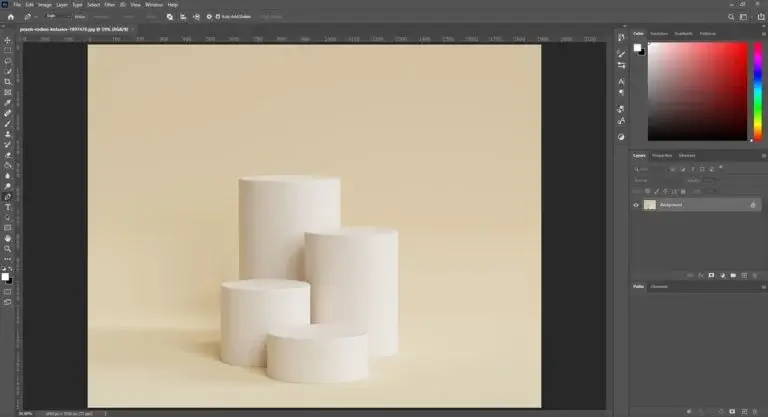This screenshot has width=768, height=417.
Task: Select the Rectangular Marquee tool
Action: [8, 50]
